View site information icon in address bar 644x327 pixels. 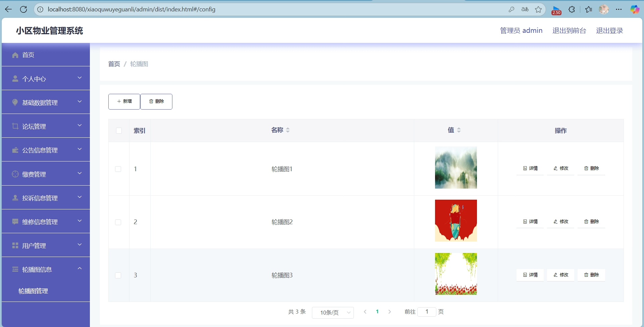click(x=40, y=9)
